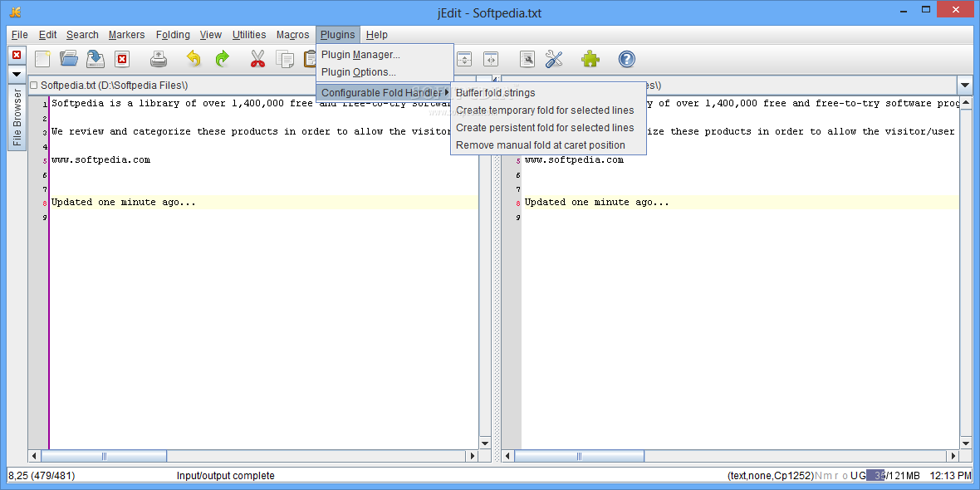Open jEdit help icon
The height and width of the screenshot is (490, 980).
[x=627, y=59]
